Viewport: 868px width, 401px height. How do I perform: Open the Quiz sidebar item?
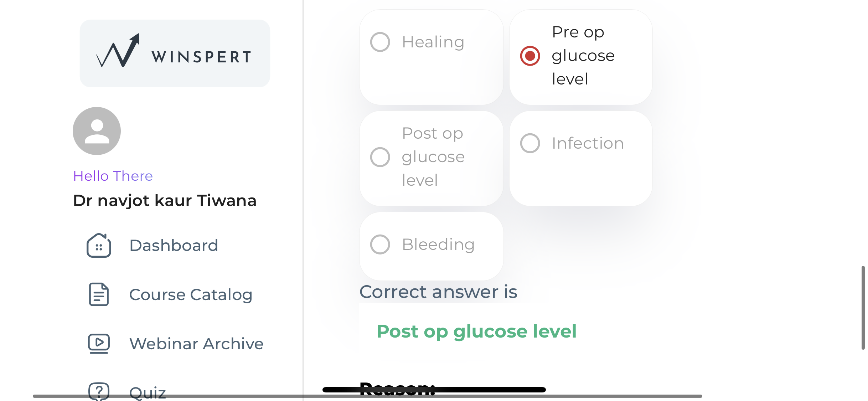tap(148, 392)
